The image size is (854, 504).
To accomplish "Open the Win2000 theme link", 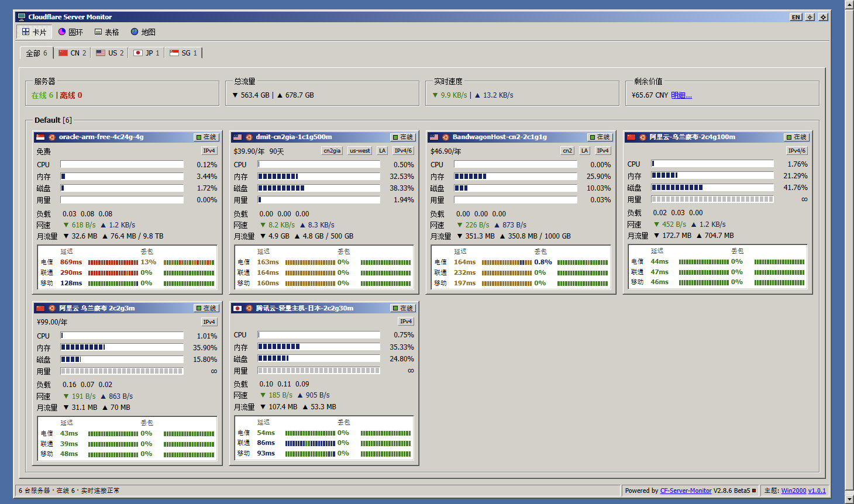I will point(794,491).
